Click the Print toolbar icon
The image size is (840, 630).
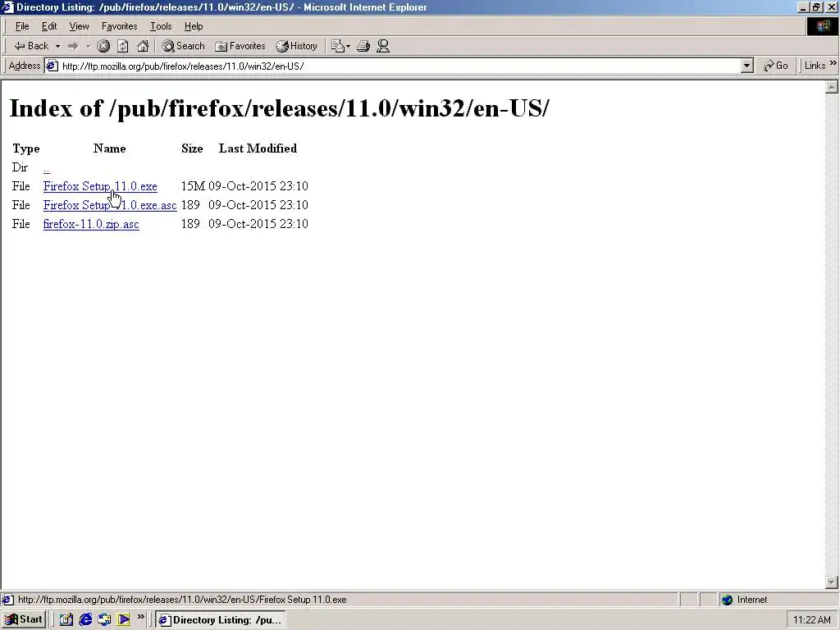click(363, 46)
